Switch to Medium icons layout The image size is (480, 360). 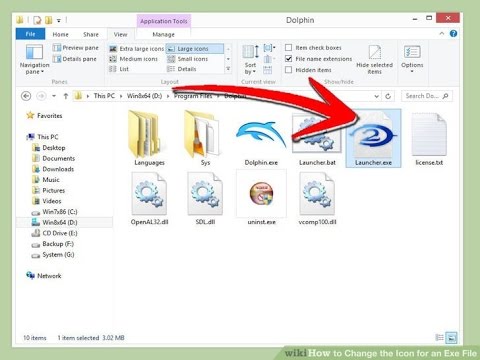134,59
